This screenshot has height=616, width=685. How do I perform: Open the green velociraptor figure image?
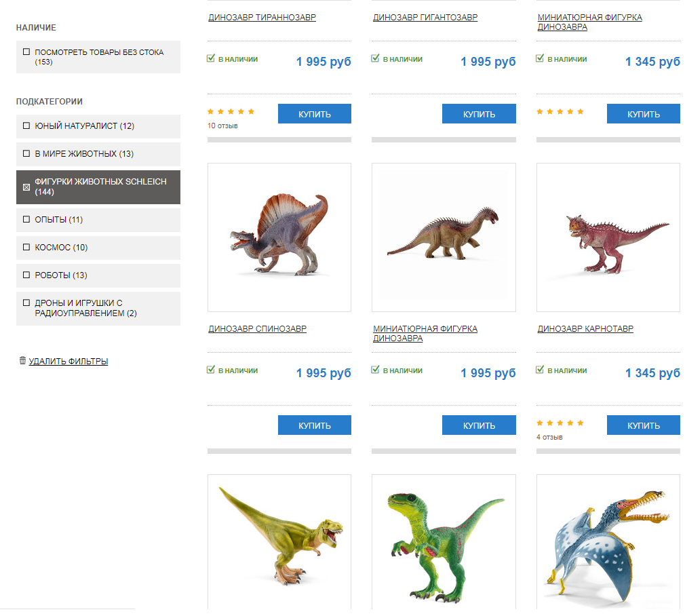point(444,542)
